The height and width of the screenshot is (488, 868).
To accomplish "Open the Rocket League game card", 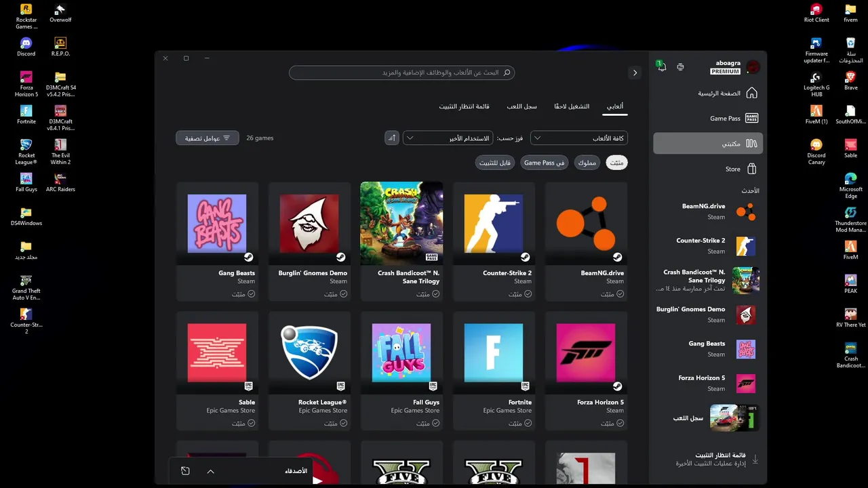I will [x=309, y=371].
